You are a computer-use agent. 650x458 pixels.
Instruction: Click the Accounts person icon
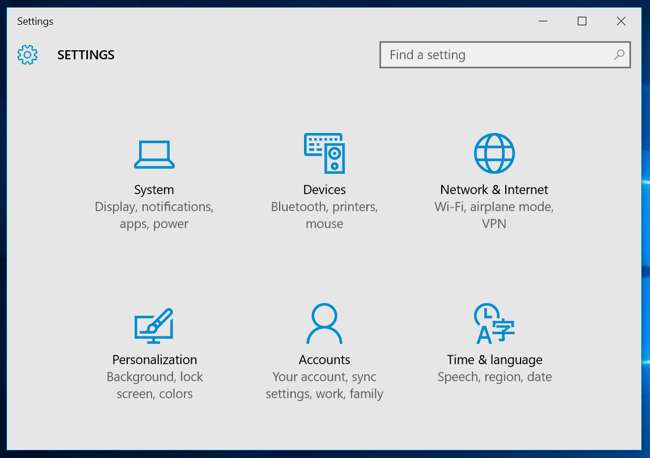[324, 324]
